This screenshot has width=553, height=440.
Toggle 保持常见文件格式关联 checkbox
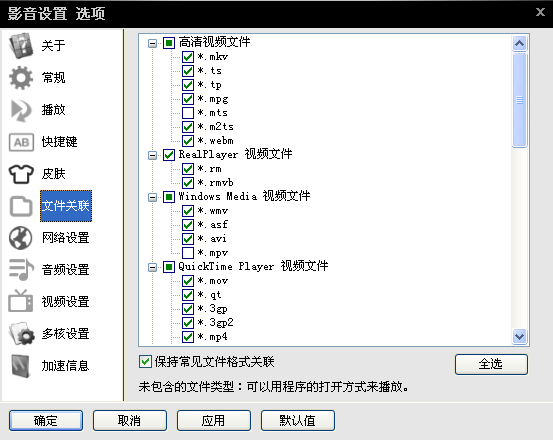pyautogui.click(x=145, y=362)
